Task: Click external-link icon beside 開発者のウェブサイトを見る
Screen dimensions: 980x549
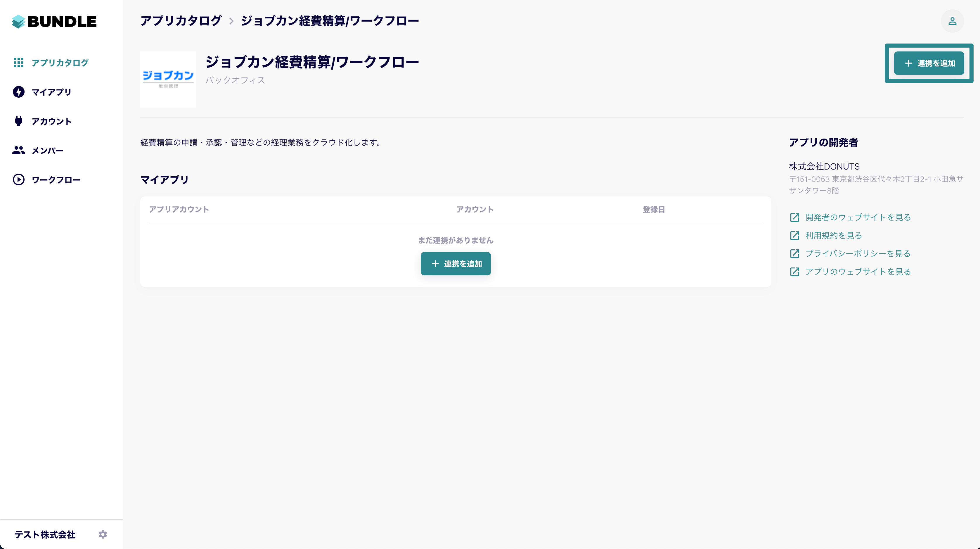Action: (795, 217)
